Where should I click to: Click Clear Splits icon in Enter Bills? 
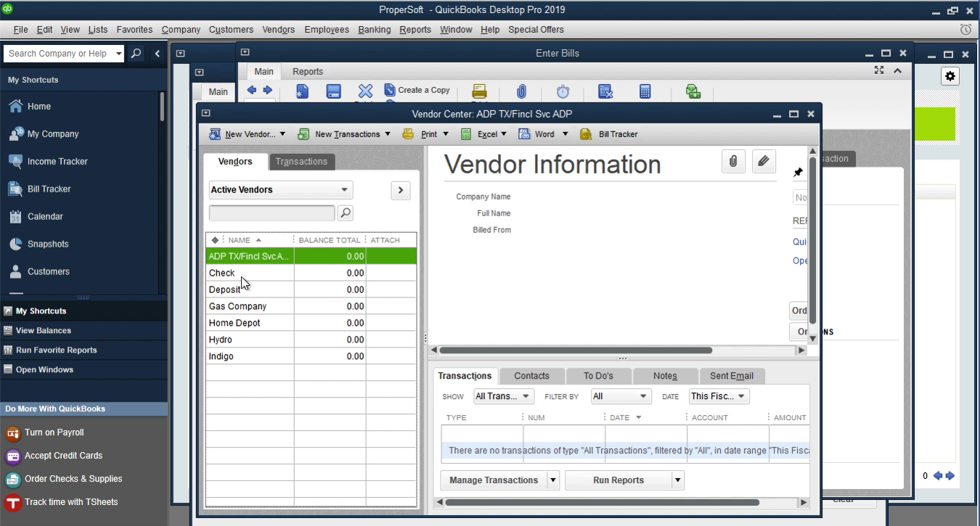tap(605, 91)
